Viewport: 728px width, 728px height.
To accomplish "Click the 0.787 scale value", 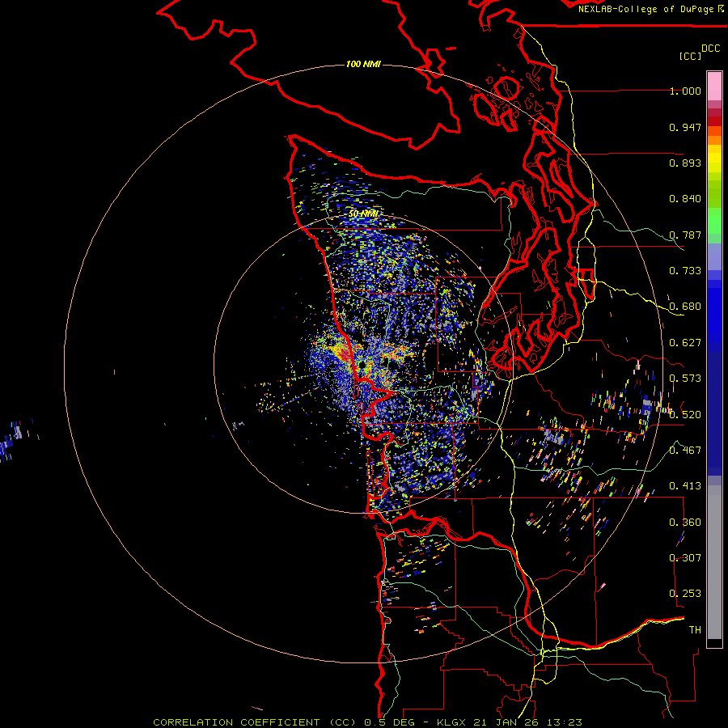I will click(x=685, y=235).
